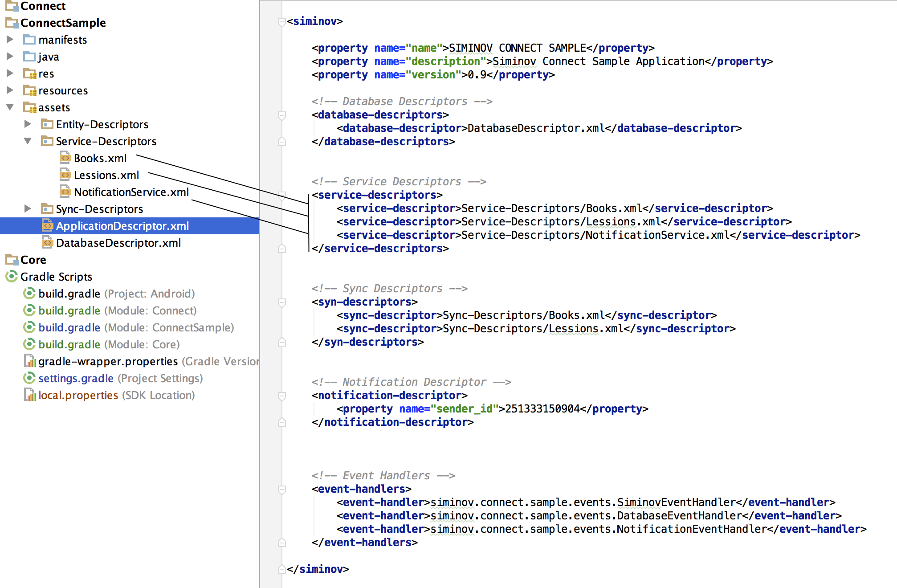Open build.gradle for Module ConnectSample

(x=69, y=327)
